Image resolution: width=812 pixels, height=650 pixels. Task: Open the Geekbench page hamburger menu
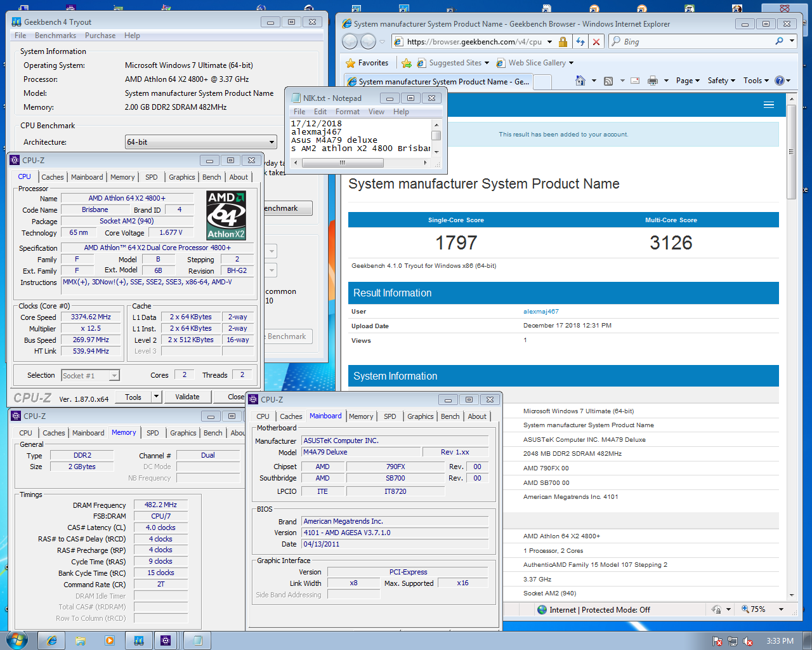point(769,105)
